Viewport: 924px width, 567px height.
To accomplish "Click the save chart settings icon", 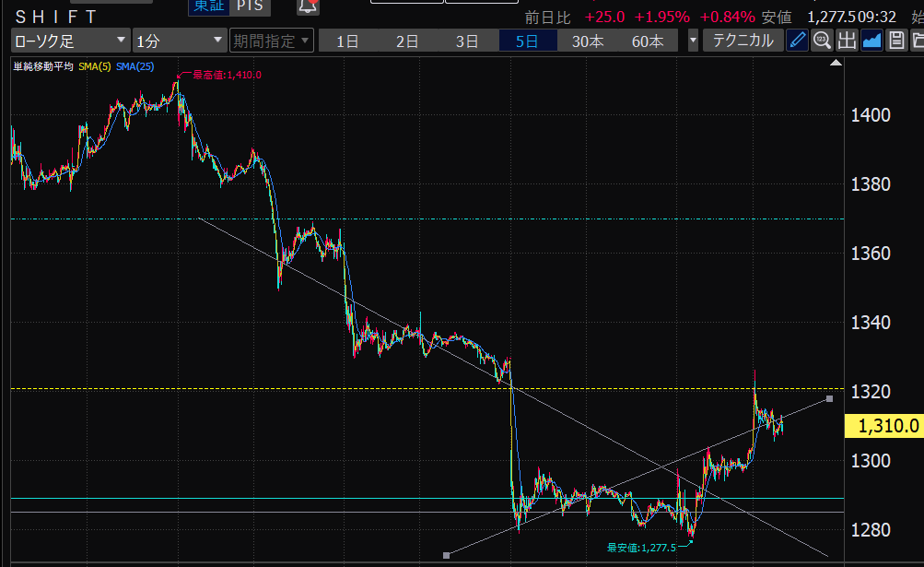I will (x=895, y=41).
